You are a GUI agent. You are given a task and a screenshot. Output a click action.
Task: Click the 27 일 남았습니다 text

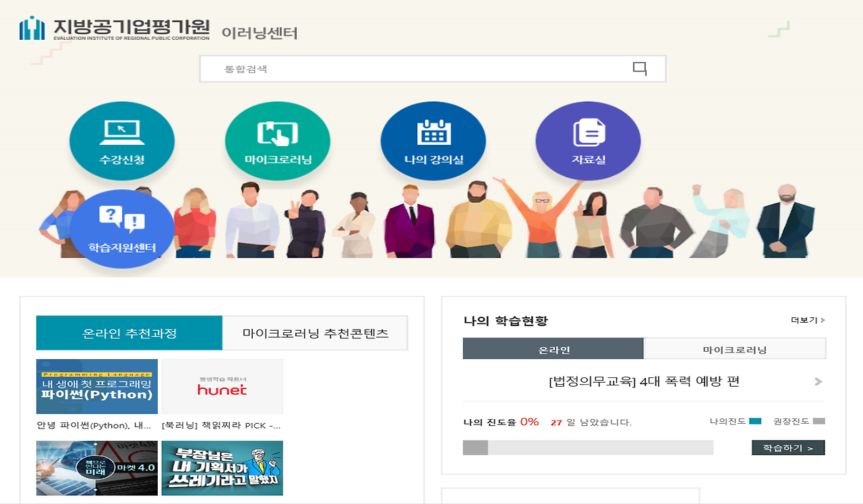(x=591, y=422)
